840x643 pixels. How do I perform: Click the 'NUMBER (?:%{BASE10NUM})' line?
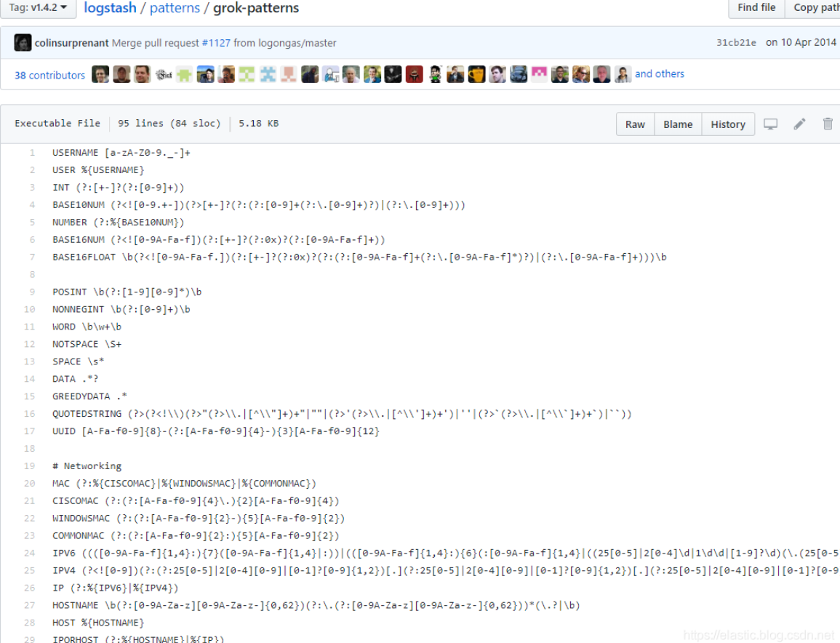pos(118,223)
